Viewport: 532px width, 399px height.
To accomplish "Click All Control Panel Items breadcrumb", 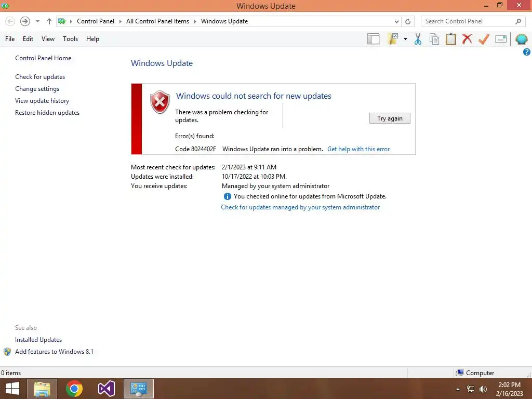I will [x=158, y=21].
